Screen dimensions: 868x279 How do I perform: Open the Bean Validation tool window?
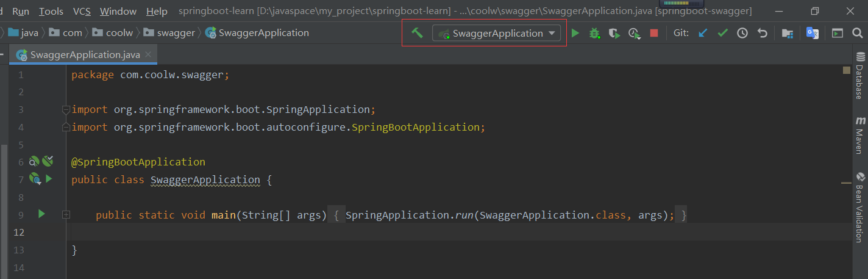tap(860, 208)
